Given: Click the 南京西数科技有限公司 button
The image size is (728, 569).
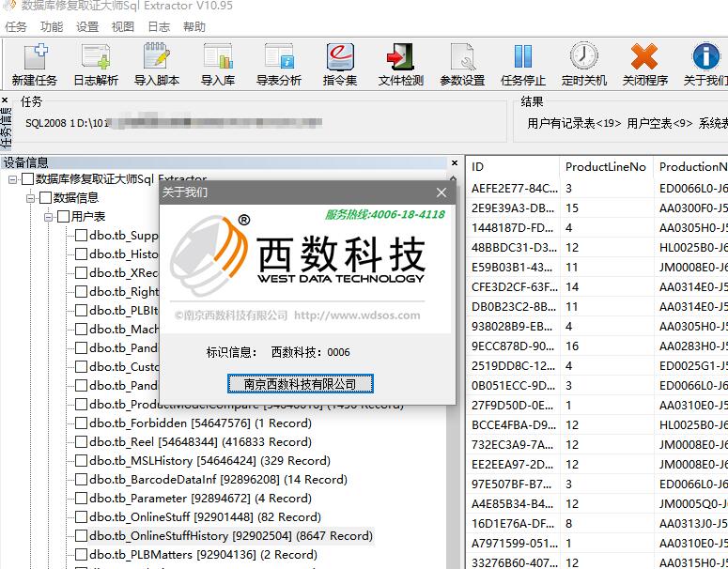Looking at the screenshot, I should [x=300, y=384].
